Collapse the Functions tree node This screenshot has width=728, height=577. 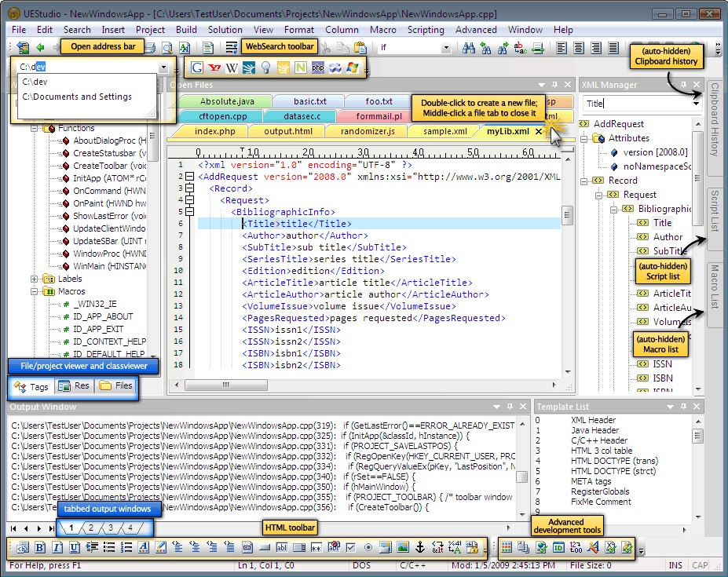point(34,128)
